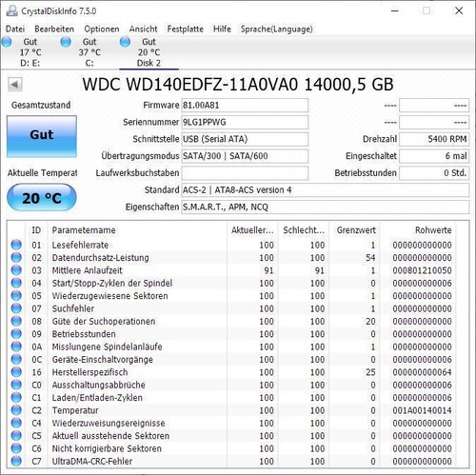Click the blue status orb for D: E: disk

tap(7, 42)
